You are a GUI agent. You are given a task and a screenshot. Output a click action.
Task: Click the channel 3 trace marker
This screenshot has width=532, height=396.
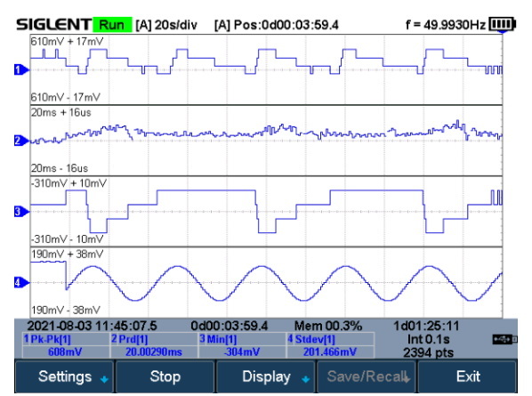click(x=21, y=212)
